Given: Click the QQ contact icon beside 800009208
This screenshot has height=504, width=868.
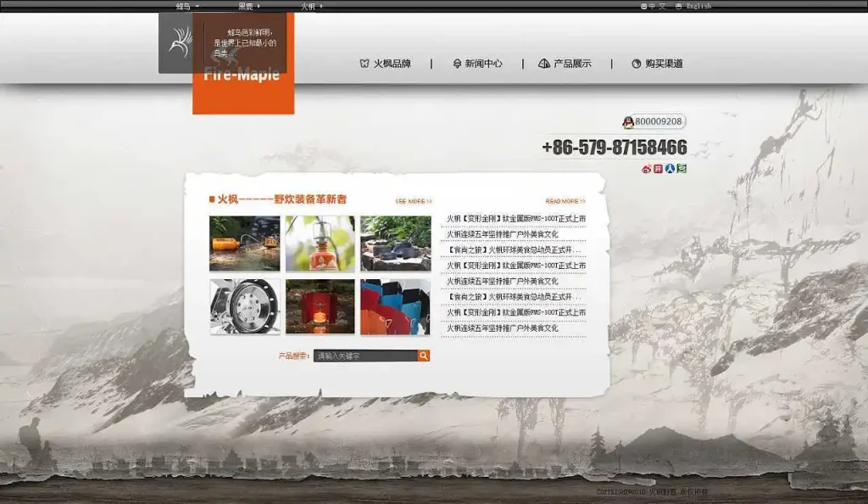Looking at the screenshot, I should click(x=628, y=121).
